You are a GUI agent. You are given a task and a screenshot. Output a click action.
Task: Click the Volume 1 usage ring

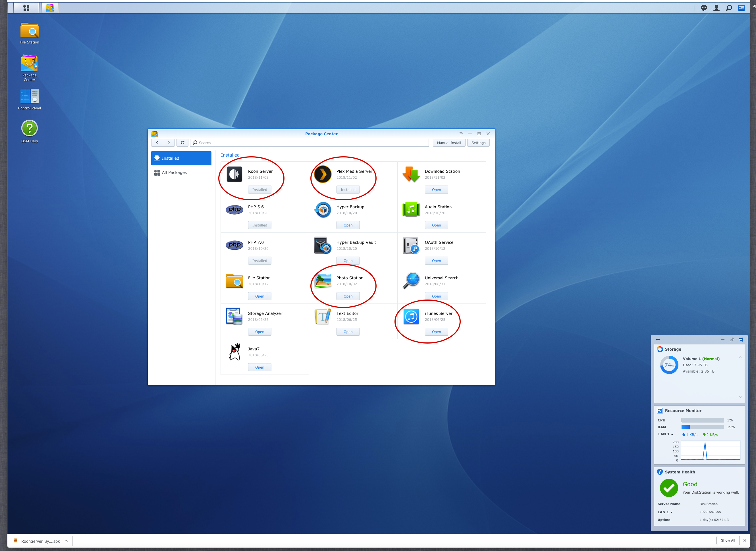669,365
